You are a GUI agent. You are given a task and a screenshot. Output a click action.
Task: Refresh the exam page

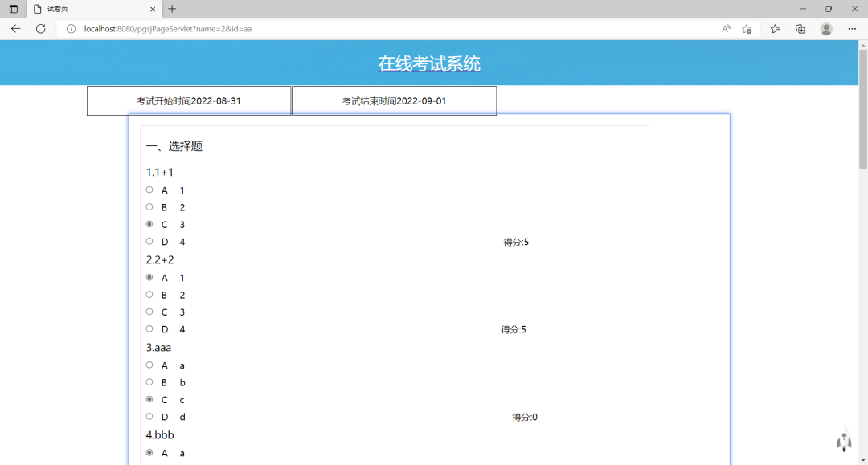(x=40, y=28)
